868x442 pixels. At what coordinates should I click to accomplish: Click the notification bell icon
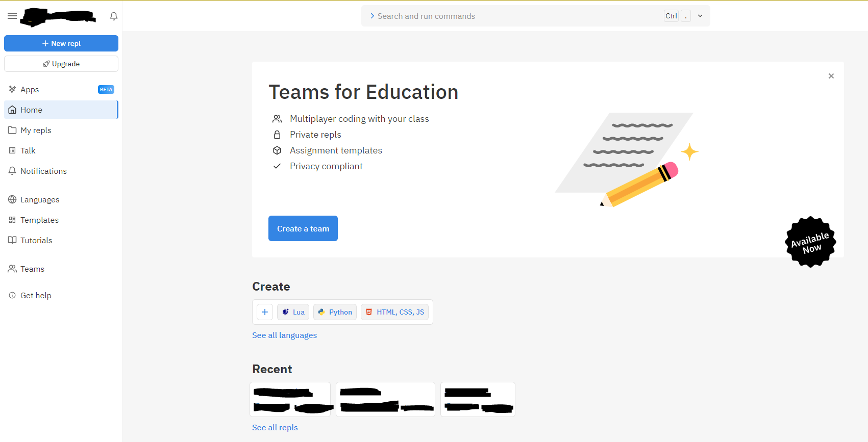click(114, 16)
